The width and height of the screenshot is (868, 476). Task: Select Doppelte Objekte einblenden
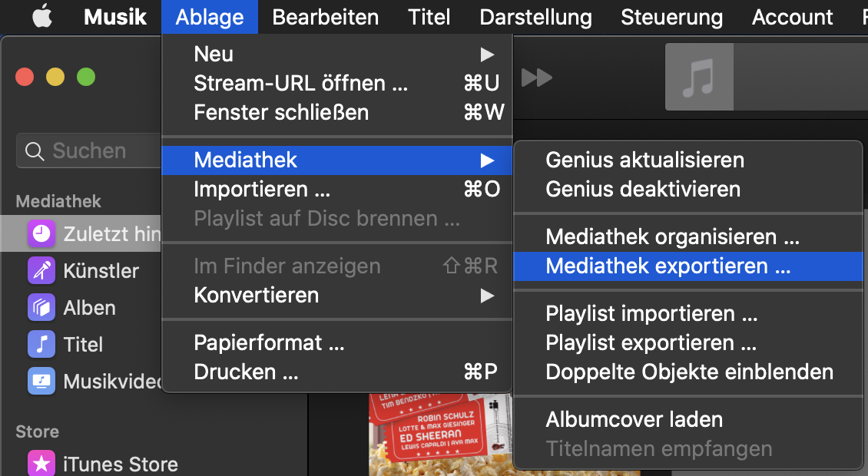click(688, 372)
